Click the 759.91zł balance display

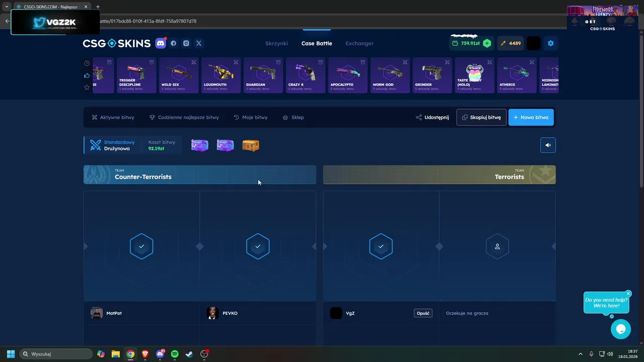[x=466, y=43]
